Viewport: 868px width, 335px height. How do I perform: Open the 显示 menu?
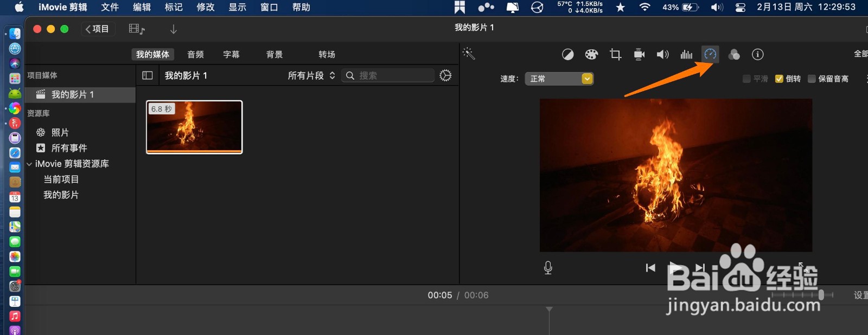(x=238, y=7)
